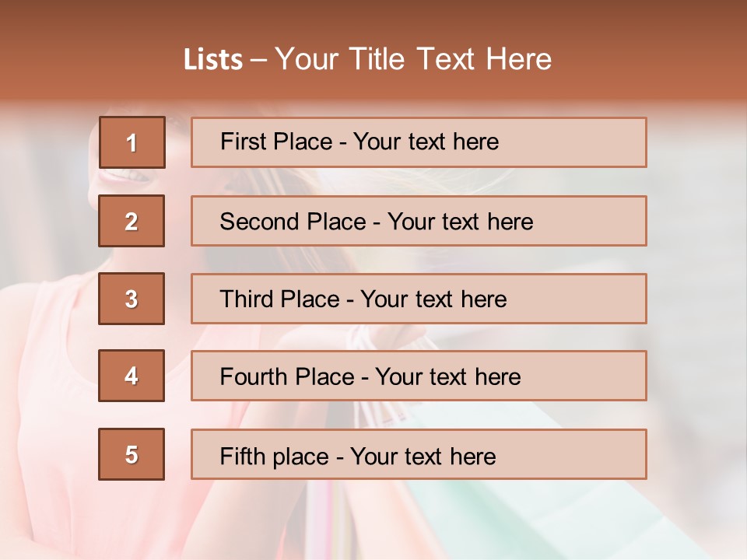
Task: Select the Fourth Place text bar
Action: [x=419, y=376]
